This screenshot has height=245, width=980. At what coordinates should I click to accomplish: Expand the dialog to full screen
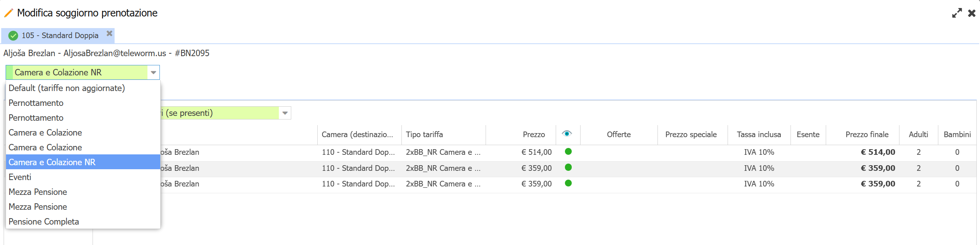click(957, 13)
